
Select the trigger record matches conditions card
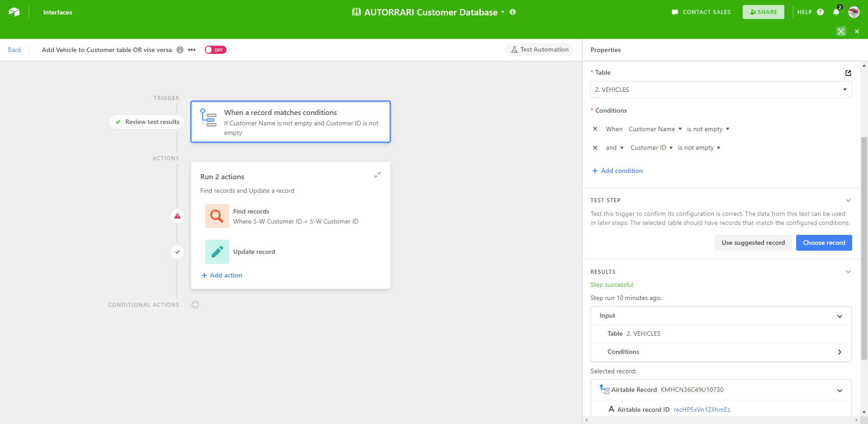pyautogui.click(x=291, y=122)
